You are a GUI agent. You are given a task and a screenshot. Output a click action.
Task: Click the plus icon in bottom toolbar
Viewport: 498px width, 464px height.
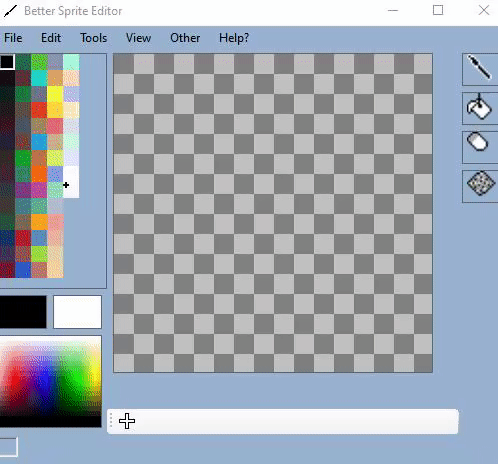pyautogui.click(x=127, y=421)
